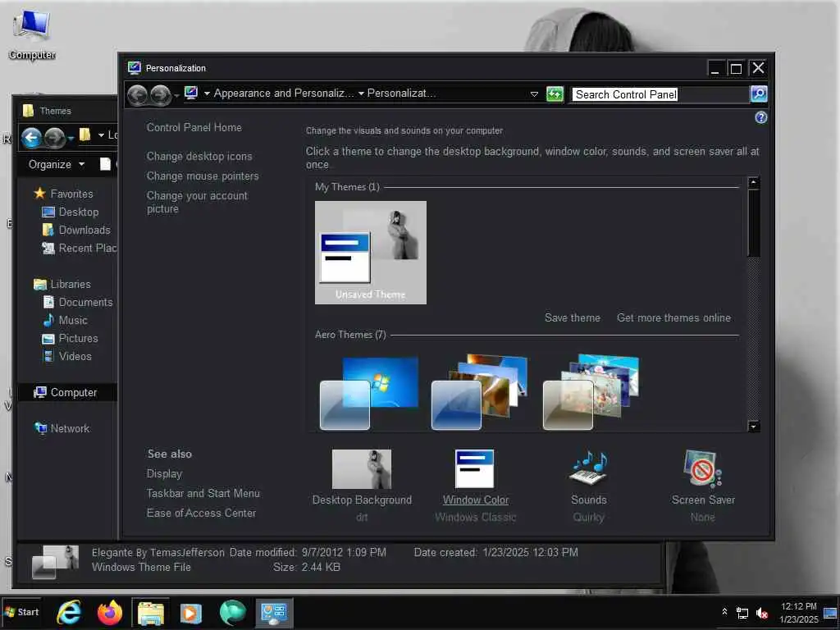Click the forward arrow in the Themes window
Screen dimensions: 840x630
pos(54,138)
